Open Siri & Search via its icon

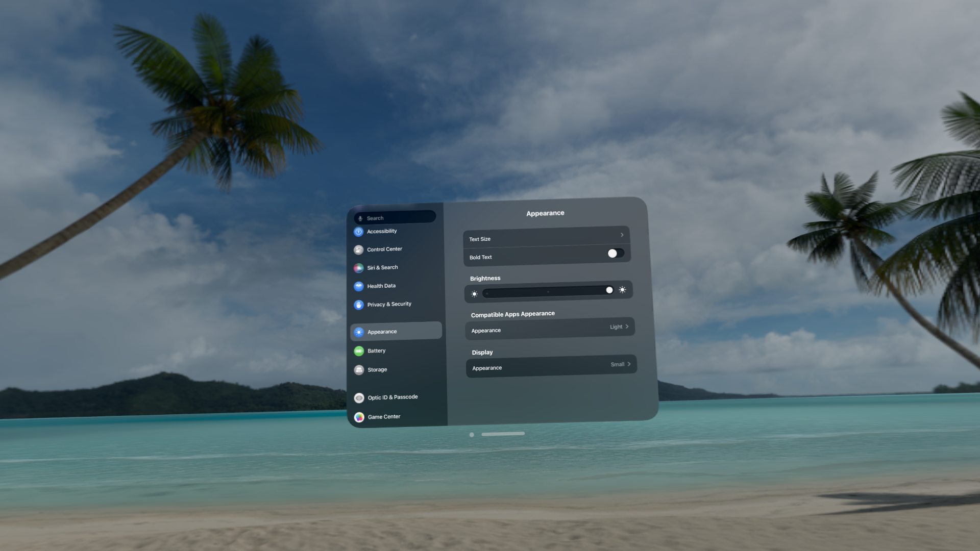coord(358,268)
